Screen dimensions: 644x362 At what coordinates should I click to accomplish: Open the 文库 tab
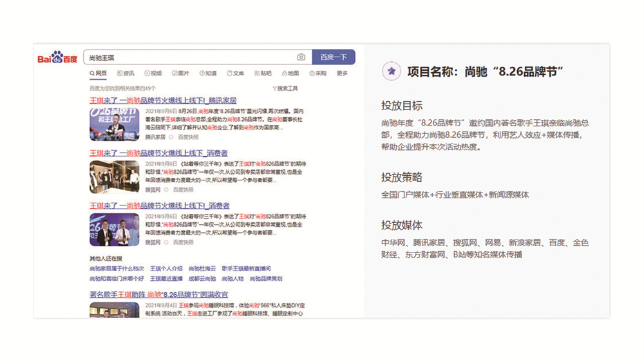[236, 73]
